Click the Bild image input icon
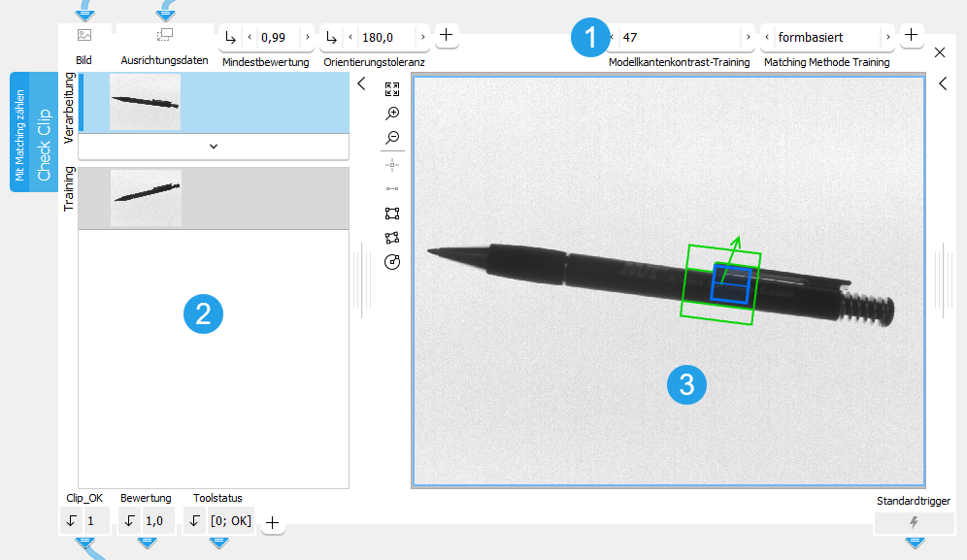Image resolution: width=967 pixels, height=560 pixels. [84, 36]
